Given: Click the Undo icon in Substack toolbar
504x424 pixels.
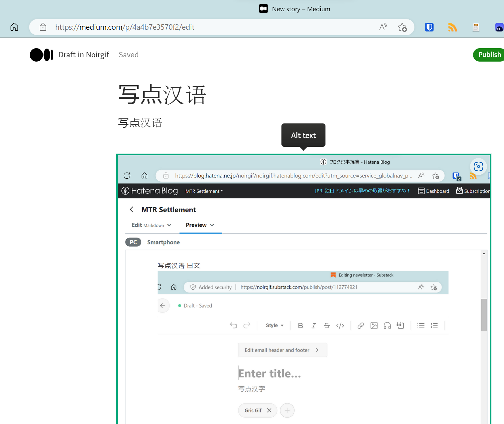Looking at the screenshot, I should (x=233, y=325).
